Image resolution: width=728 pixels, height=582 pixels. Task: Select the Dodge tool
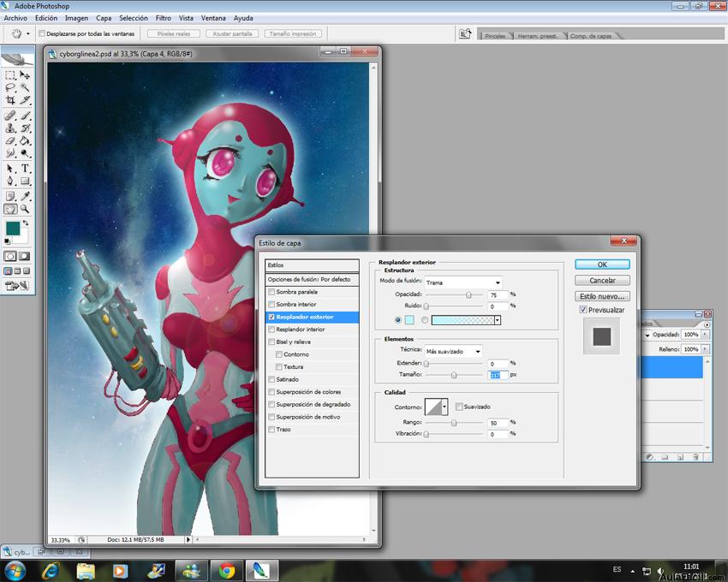click(25, 153)
